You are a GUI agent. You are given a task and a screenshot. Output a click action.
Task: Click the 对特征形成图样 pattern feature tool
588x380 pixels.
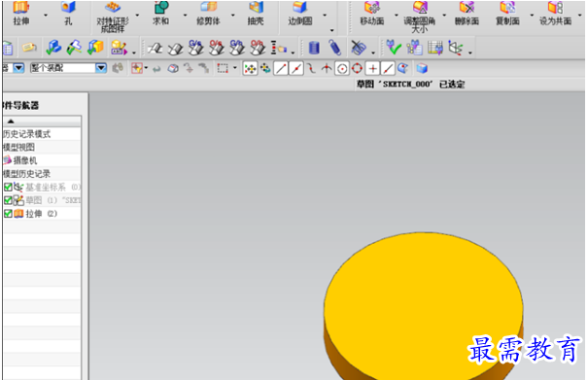coord(113,17)
